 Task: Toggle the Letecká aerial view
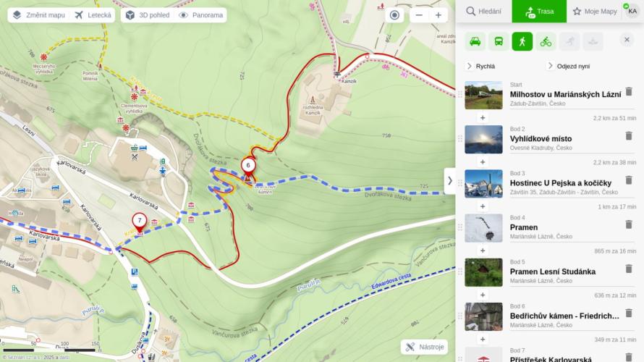pos(93,15)
